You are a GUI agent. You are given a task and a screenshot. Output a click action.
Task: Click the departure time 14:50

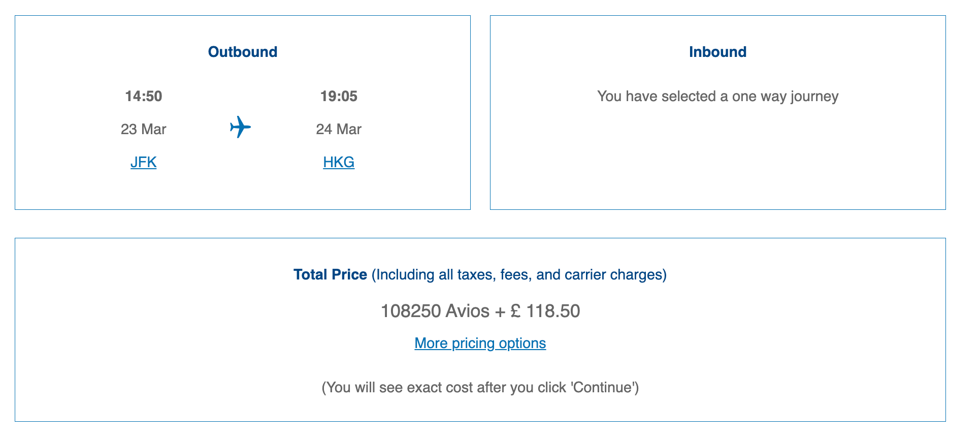[144, 96]
